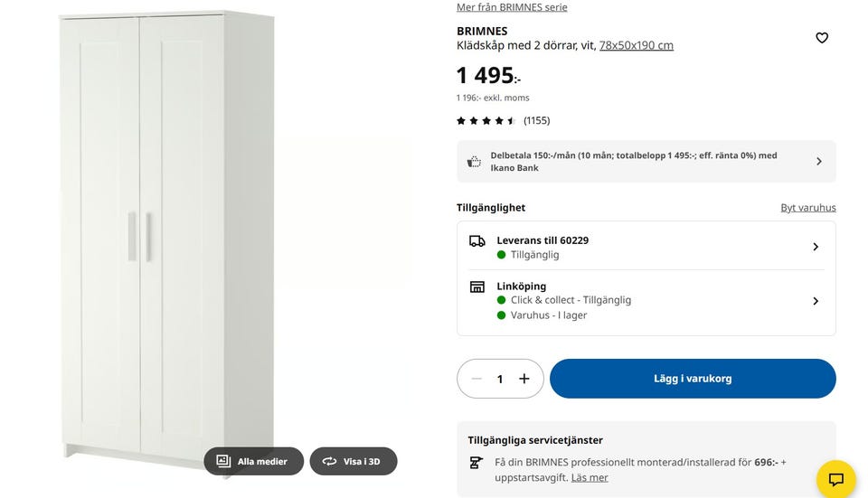Screen dimensions: 868x498
Task: Click the delivery truck icon
Action: coord(476,241)
